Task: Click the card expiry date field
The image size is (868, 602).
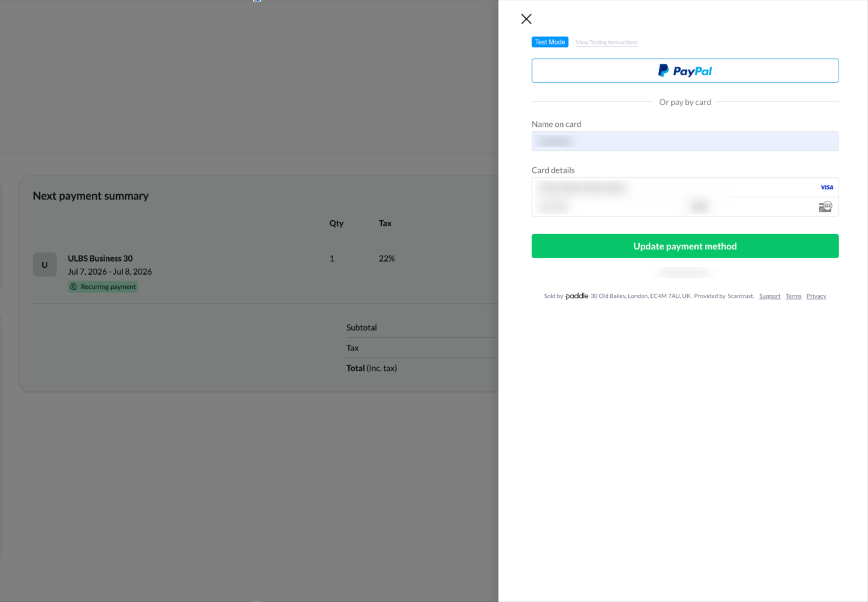Action: (x=609, y=207)
